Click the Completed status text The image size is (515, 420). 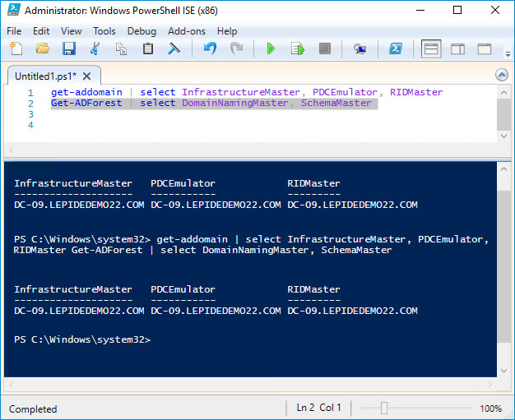[33, 409]
